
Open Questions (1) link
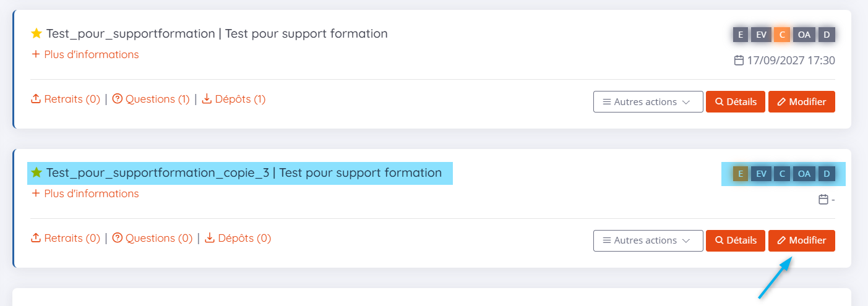pyautogui.click(x=151, y=99)
